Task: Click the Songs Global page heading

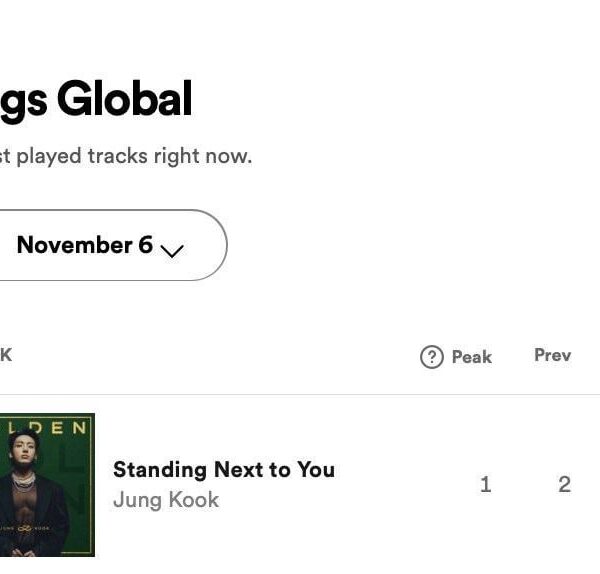Action: [95, 100]
